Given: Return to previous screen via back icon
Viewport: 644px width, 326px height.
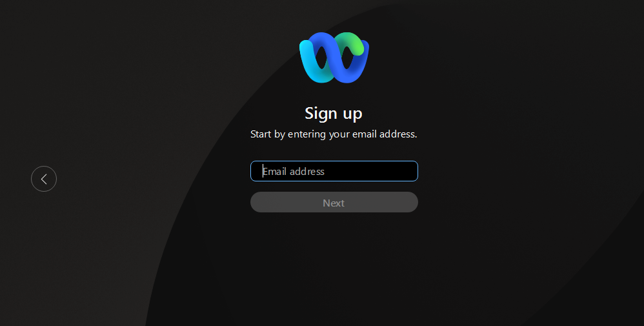Looking at the screenshot, I should [x=44, y=179].
